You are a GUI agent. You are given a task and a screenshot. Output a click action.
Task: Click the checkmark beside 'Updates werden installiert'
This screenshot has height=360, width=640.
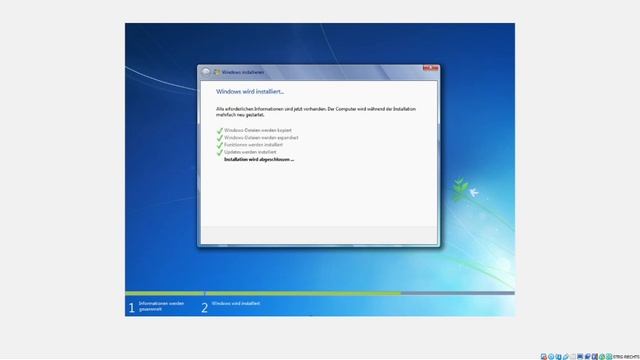pyautogui.click(x=220, y=152)
